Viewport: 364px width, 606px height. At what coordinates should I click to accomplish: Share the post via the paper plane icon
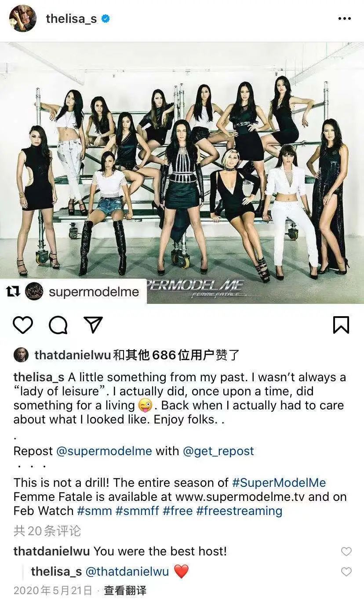point(93,325)
